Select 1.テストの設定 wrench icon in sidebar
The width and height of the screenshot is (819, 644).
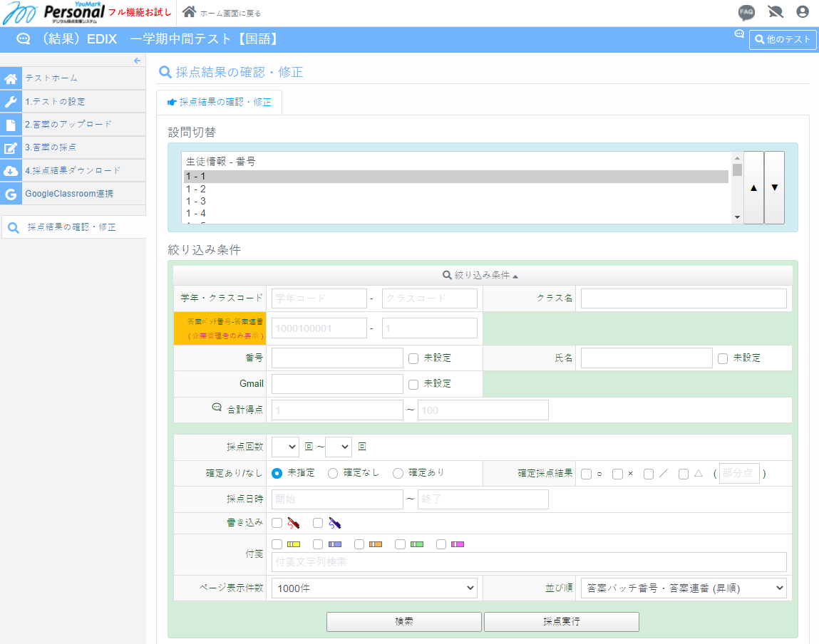(11, 101)
